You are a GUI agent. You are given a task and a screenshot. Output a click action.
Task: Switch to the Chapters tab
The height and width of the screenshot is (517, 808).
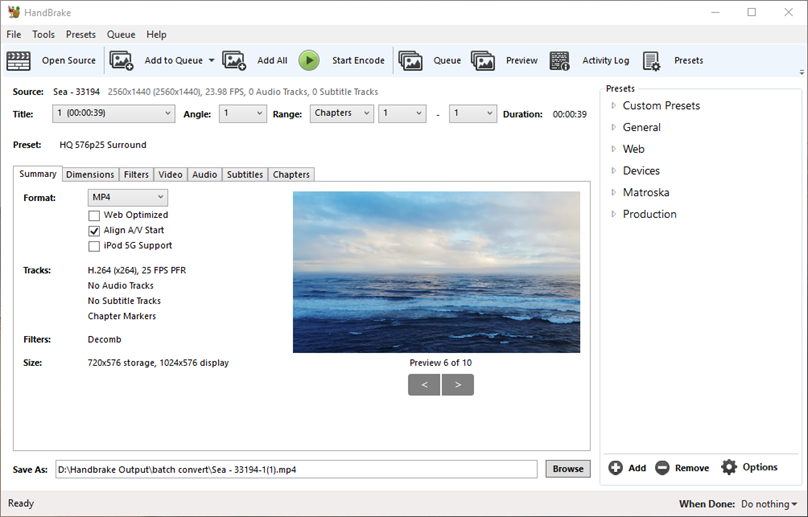click(x=291, y=175)
